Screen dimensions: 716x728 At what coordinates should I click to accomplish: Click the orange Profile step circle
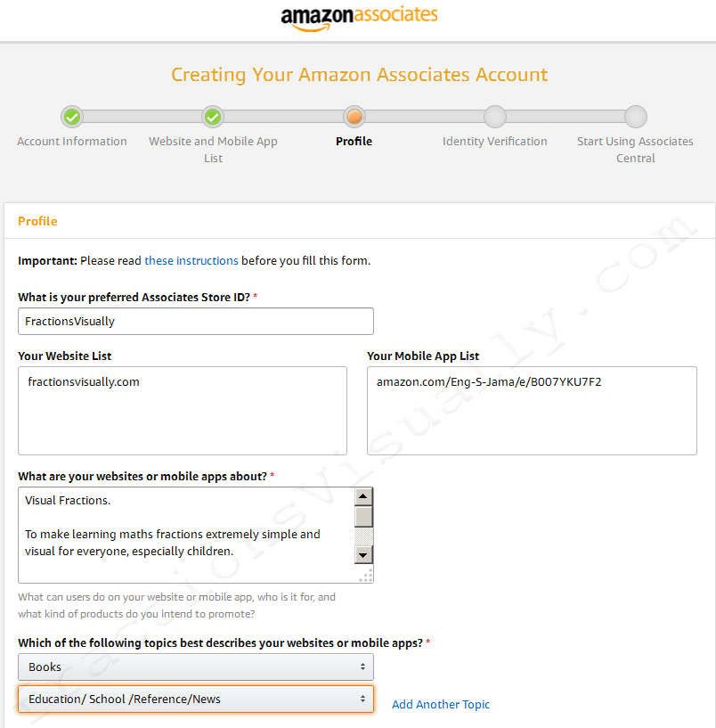(x=354, y=117)
